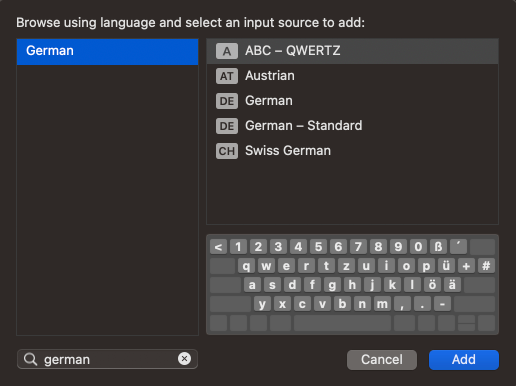Click the # key in keyboard preview

[x=486, y=266]
